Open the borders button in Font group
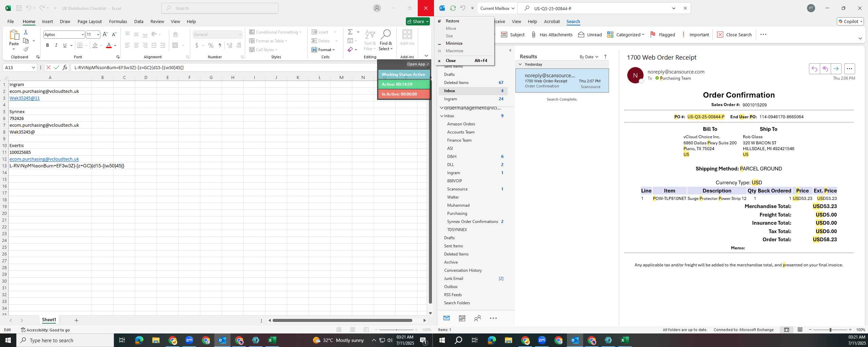 click(x=80, y=45)
